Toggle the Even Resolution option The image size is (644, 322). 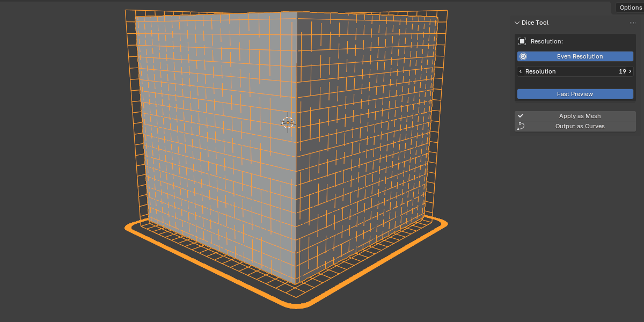click(x=575, y=56)
